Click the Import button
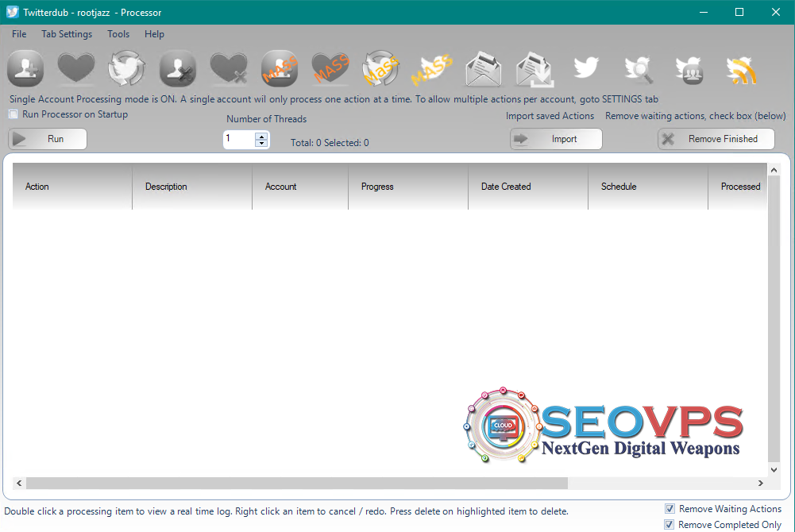 pyautogui.click(x=556, y=139)
